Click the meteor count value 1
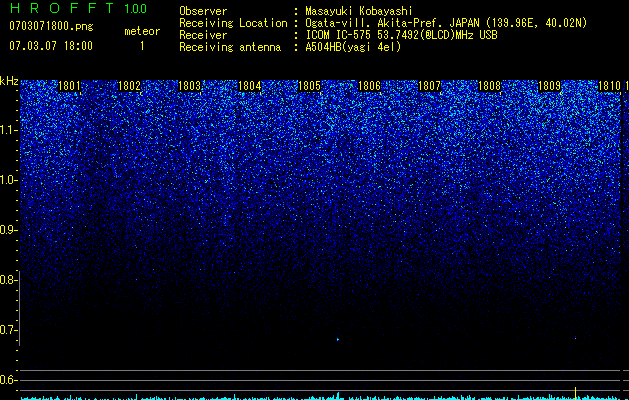This screenshot has height=400, width=629. (142, 46)
